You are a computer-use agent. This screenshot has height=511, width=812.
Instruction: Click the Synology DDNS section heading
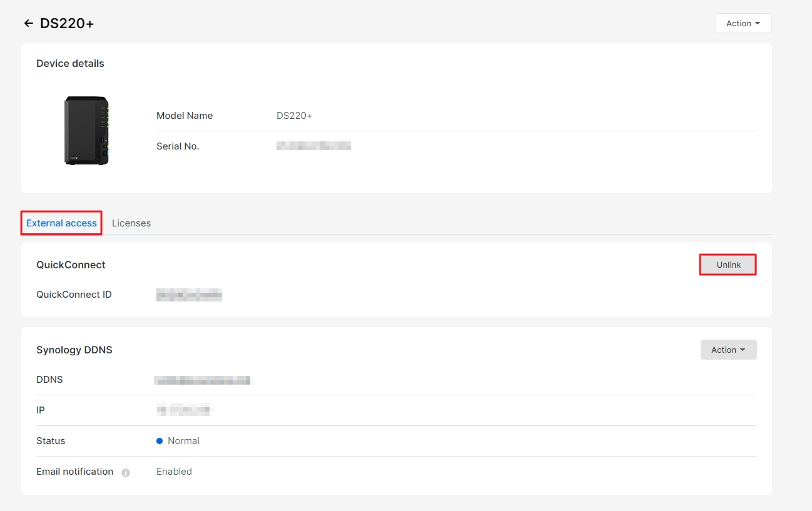(x=74, y=350)
